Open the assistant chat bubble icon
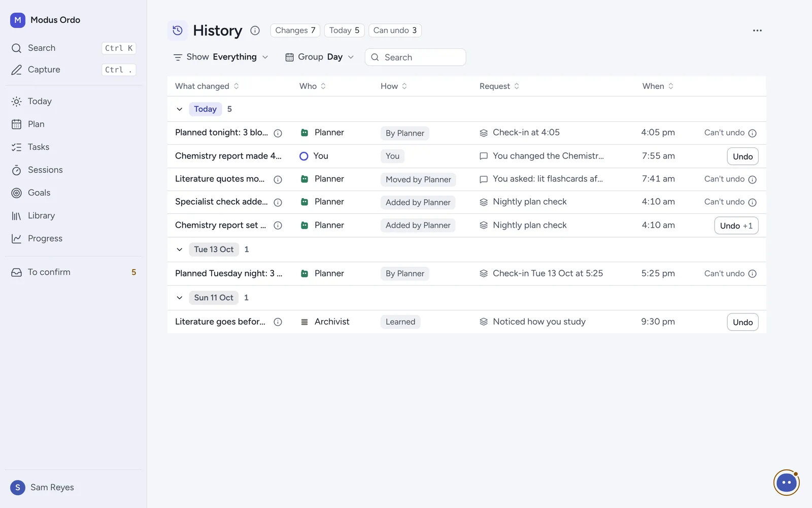 coord(786,483)
